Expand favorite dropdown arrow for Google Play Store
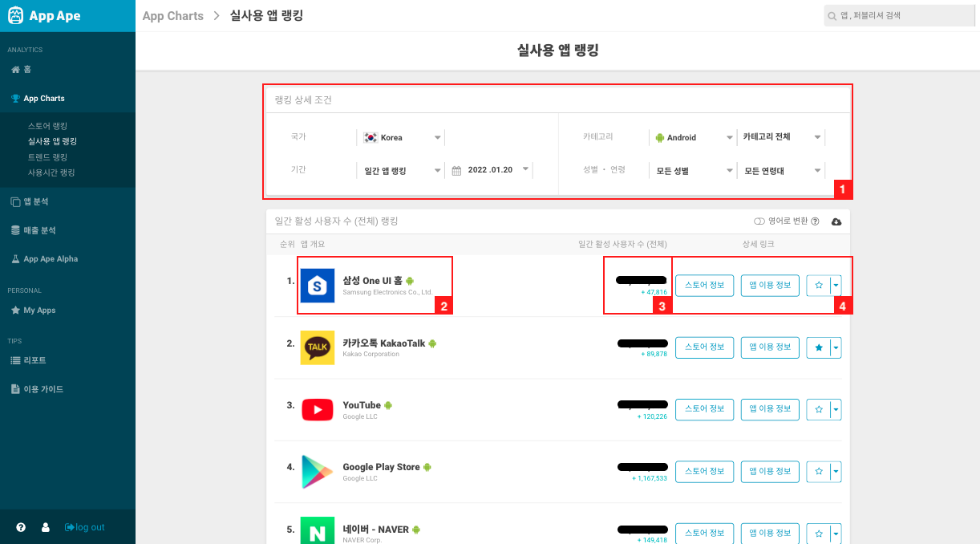 [x=836, y=472]
